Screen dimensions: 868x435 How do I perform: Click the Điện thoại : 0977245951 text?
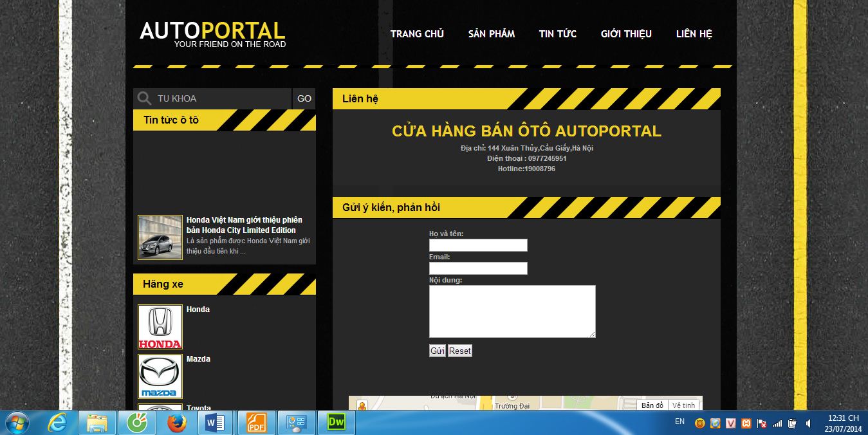527,158
